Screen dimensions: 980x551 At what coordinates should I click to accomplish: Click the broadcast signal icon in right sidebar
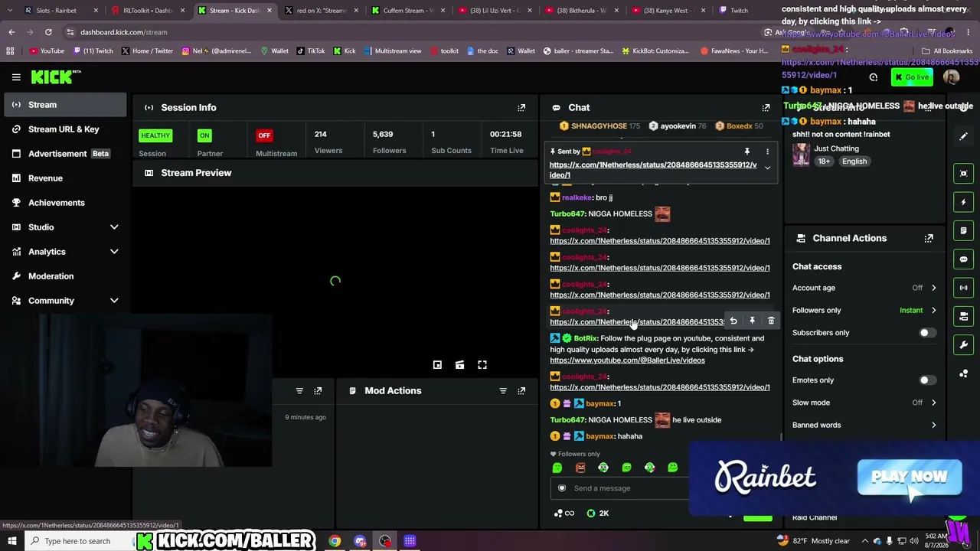(964, 288)
